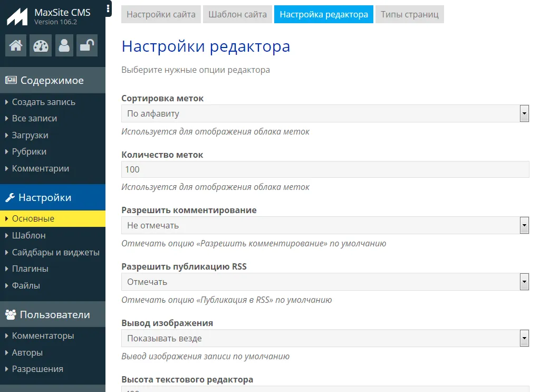
Task: Expand the Разрешить комментирование dropdown
Action: pyautogui.click(x=325, y=225)
